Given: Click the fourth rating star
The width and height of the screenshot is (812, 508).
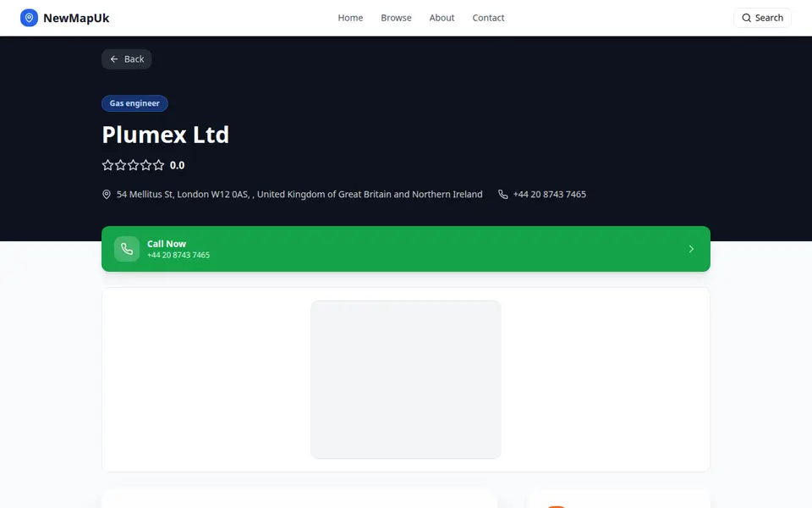Looking at the screenshot, I should click(x=146, y=165).
